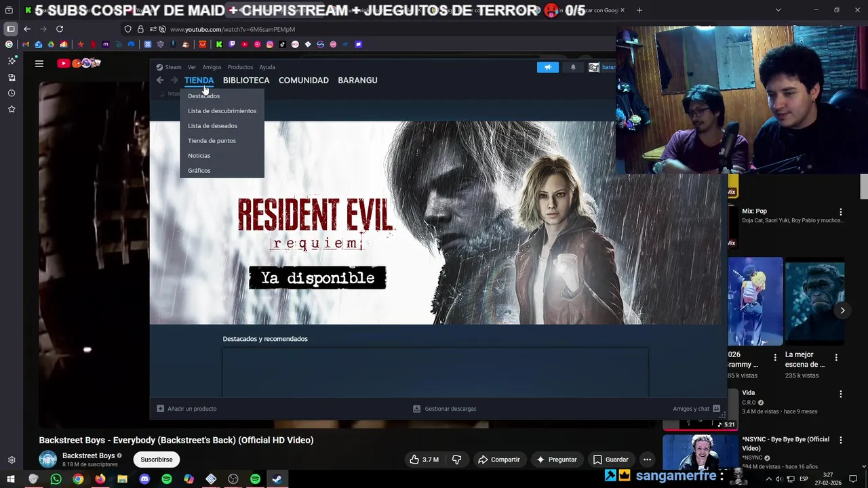Open the Amigos menu in Steam
The width and height of the screenshot is (868, 488).
click(x=212, y=67)
